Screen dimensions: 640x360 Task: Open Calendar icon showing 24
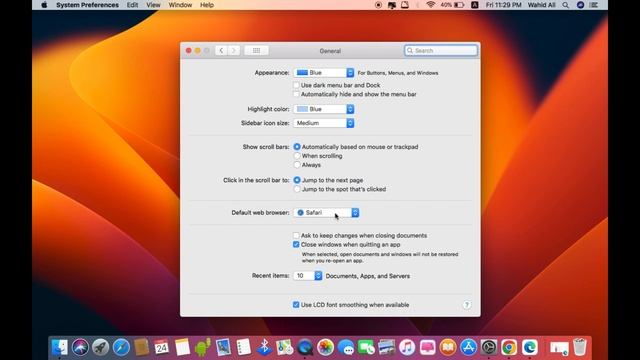162,347
